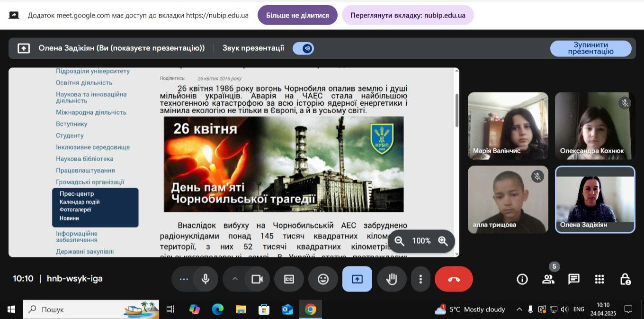
Task: Open Інформаційне забезпечення sidebar link
Action: [77, 237]
